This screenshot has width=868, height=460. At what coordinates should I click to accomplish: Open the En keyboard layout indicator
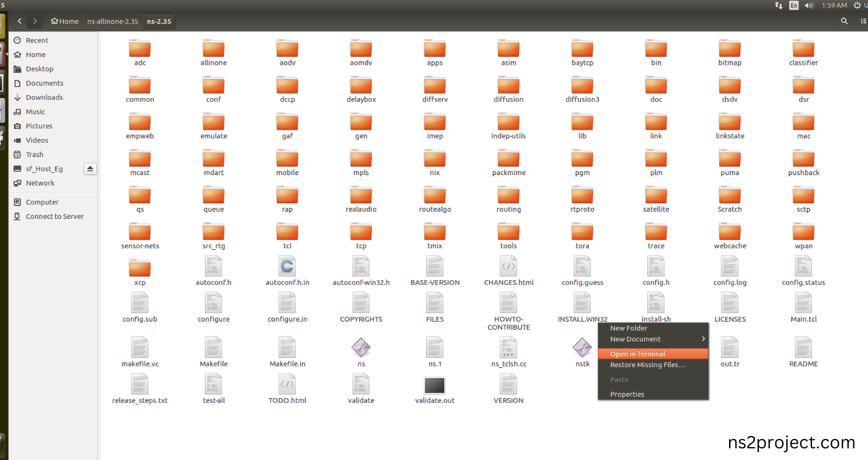click(794, 5)
